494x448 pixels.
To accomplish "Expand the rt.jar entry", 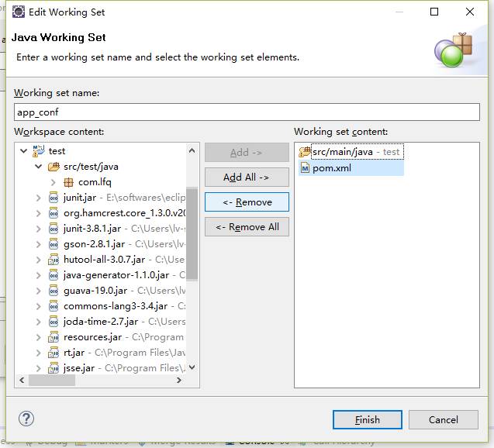I will point(39,353).
